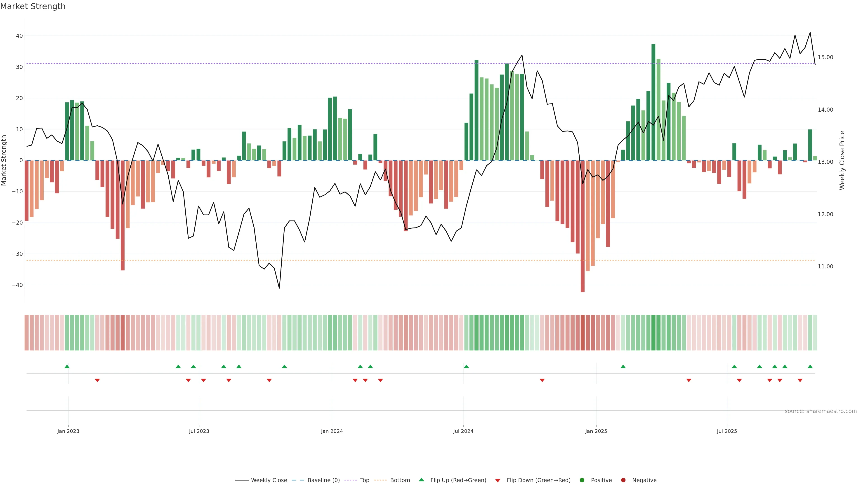Click the Market Strength chart title
Image resolution: width=868 pixels, height=488 pixels.
tap(33, 6)
